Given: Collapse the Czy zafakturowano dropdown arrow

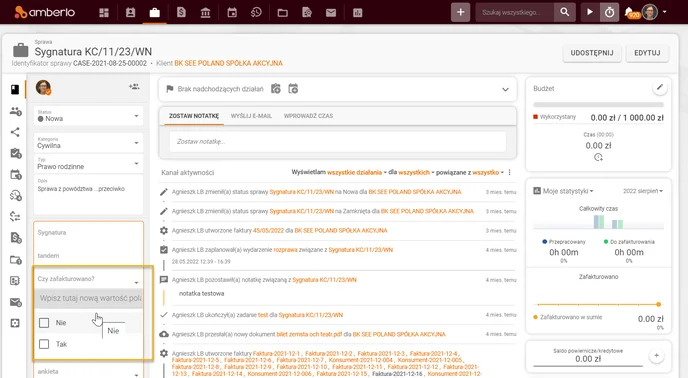Looking at the screenshot, I should (x=136, y=282).
